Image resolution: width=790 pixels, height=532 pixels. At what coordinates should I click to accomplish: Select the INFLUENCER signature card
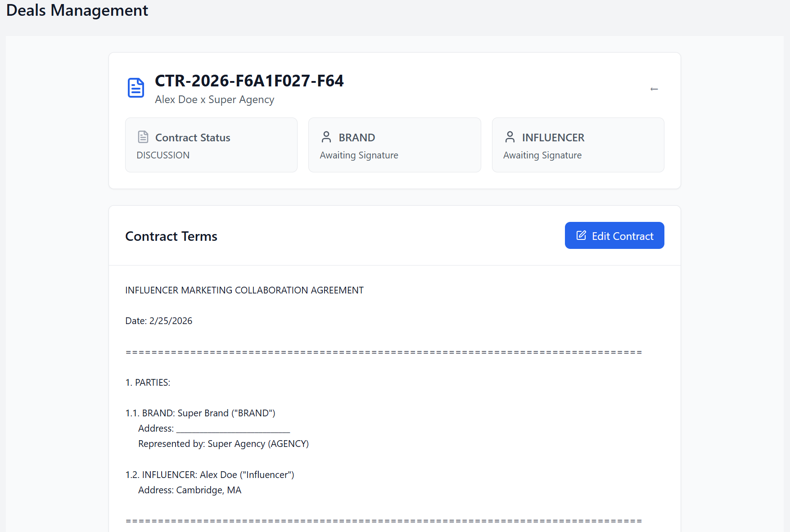click(578, 145)
